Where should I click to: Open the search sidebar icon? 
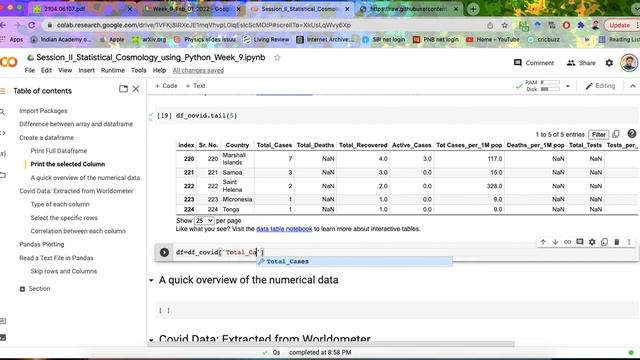[2, 111]
